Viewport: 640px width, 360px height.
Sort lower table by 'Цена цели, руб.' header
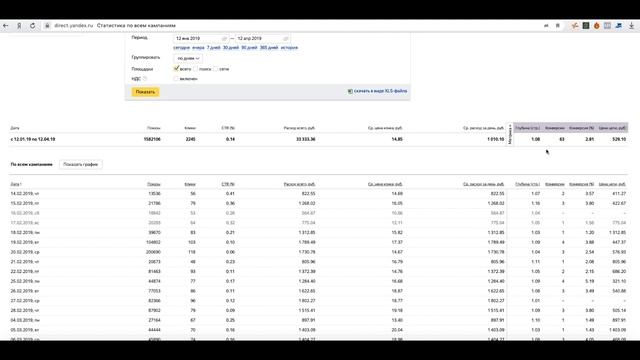coord(612,184)
